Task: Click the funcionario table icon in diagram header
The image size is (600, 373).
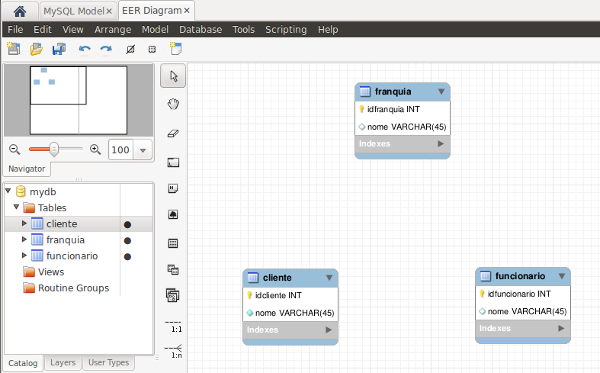Action: tap(485, 276)
